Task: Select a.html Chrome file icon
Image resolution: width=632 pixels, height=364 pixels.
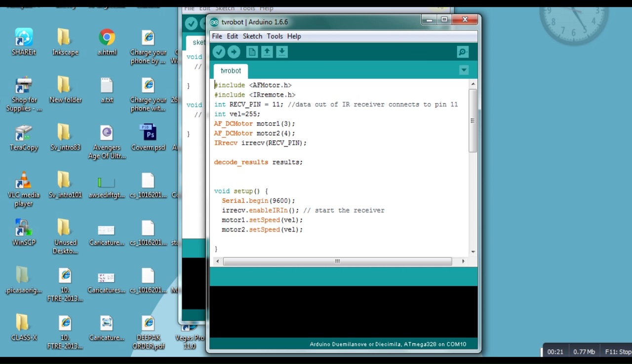Action: (x=107, y=42)
